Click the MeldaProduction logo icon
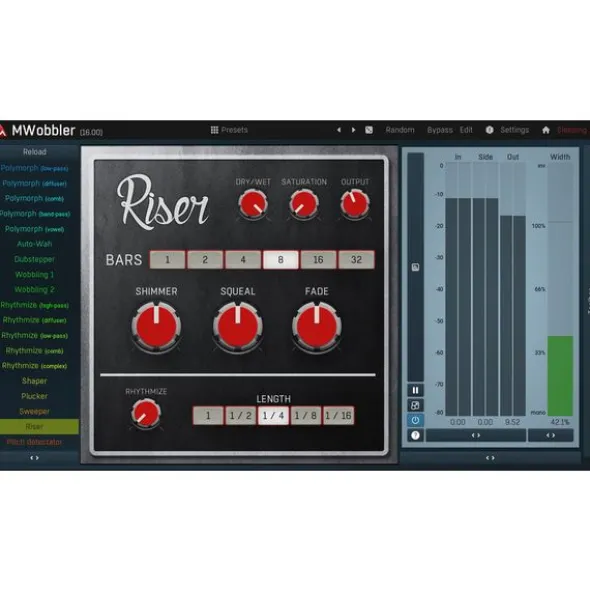This screenshot has width=590, height=591. pos(3,130)
